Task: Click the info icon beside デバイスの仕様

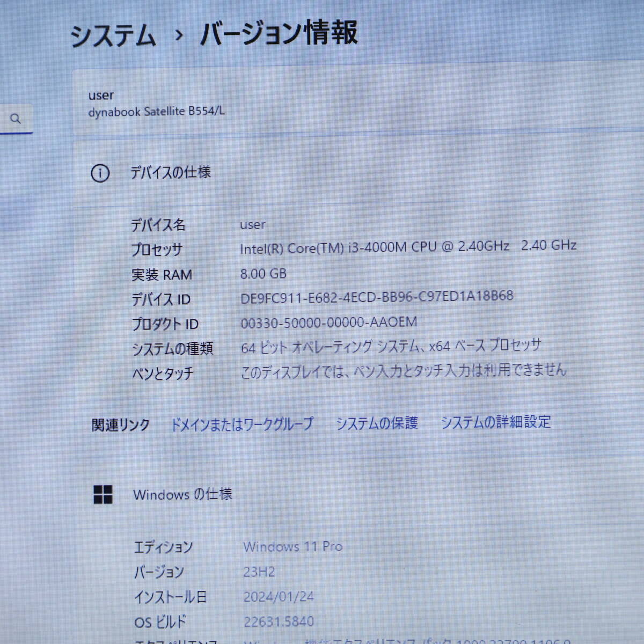Action: [100, 173]
